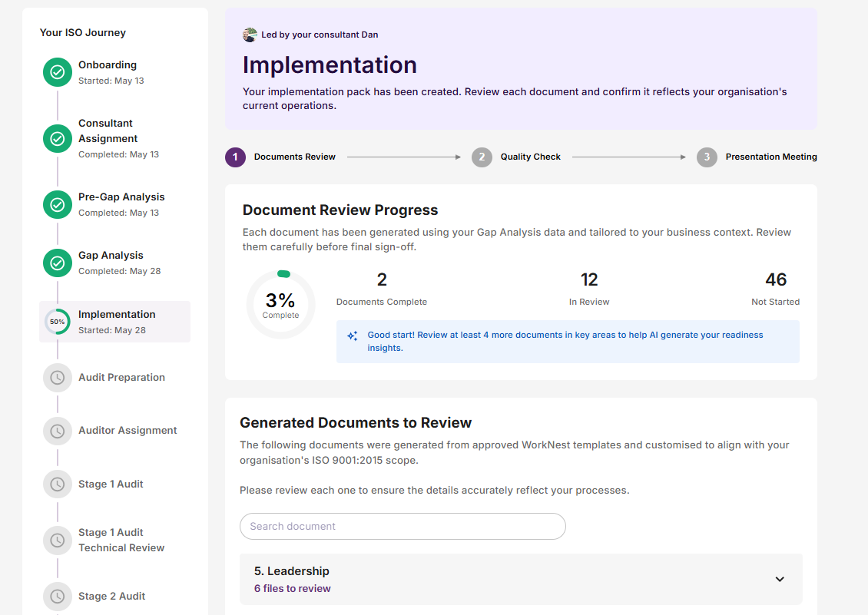868x615 pixels.
Task: Click the 'Your ISO Journey' heading
Action: (82, 33)
